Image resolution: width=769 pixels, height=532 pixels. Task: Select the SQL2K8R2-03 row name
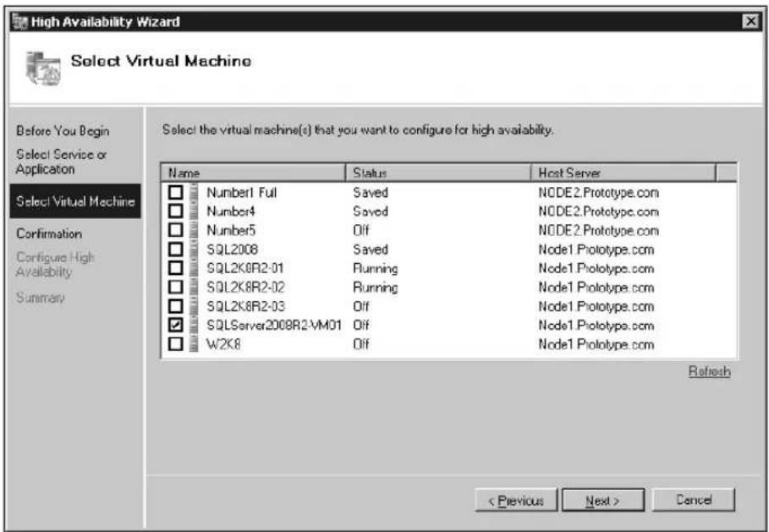click(245, 306)
